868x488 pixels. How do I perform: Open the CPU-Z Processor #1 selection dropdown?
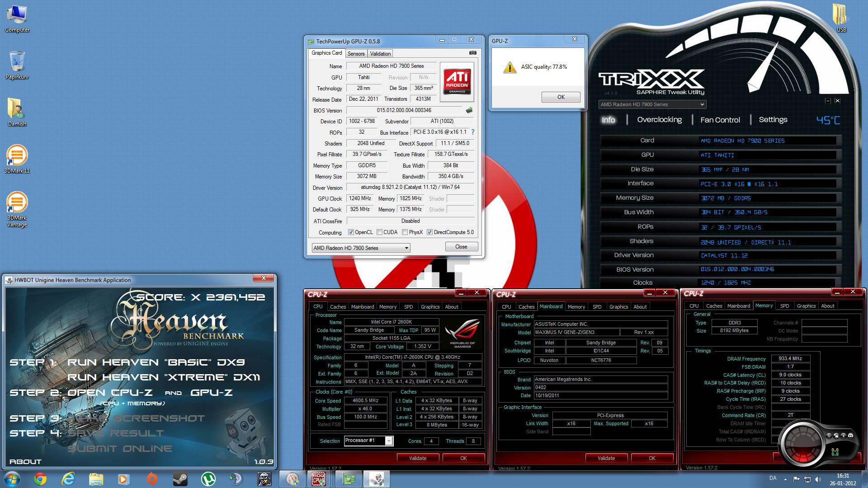coord(368,441)
